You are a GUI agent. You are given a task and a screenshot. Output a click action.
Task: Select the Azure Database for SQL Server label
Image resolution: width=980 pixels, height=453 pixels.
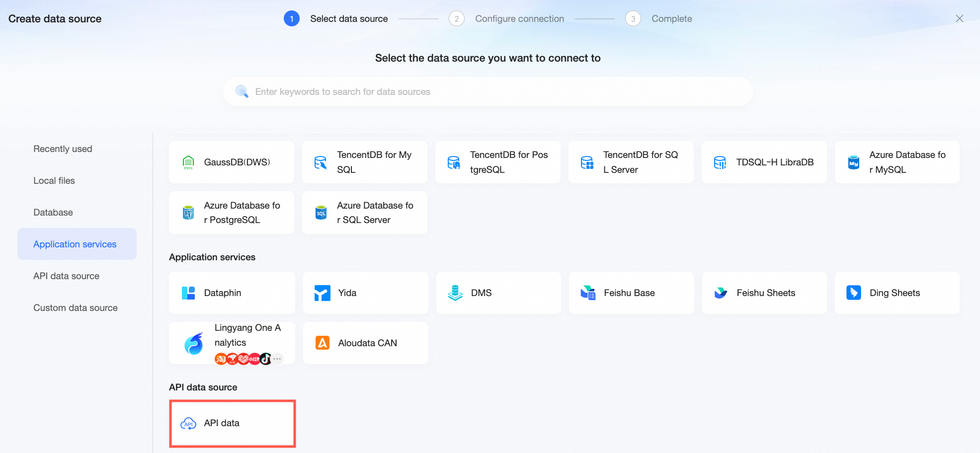pyautogui.click(x=375, y=213)
